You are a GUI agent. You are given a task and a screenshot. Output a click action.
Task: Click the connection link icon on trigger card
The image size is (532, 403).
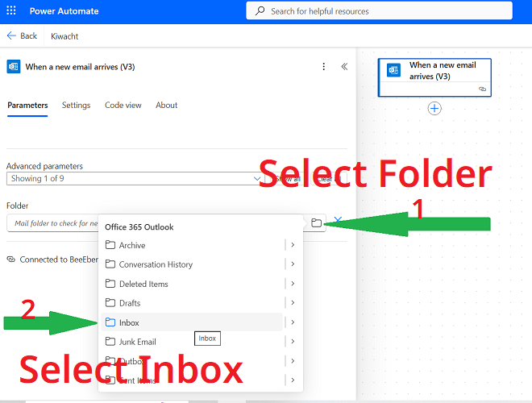click(482, 89)
